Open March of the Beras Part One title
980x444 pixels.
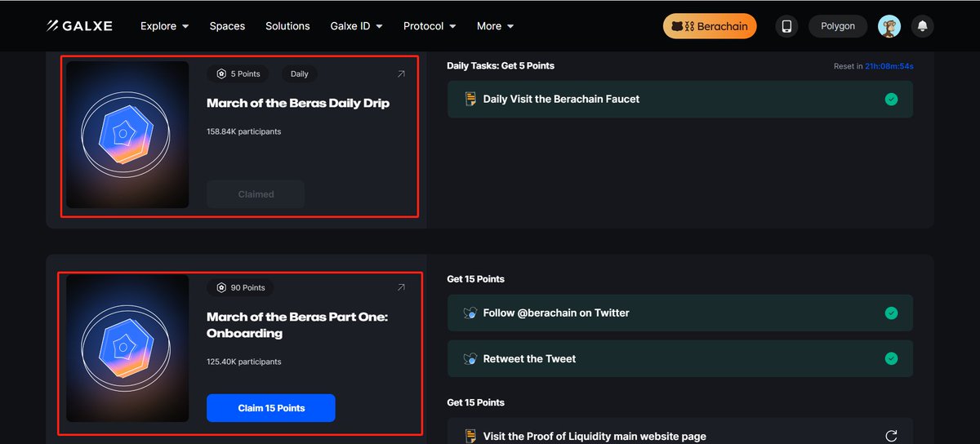(x=297, y=325)
